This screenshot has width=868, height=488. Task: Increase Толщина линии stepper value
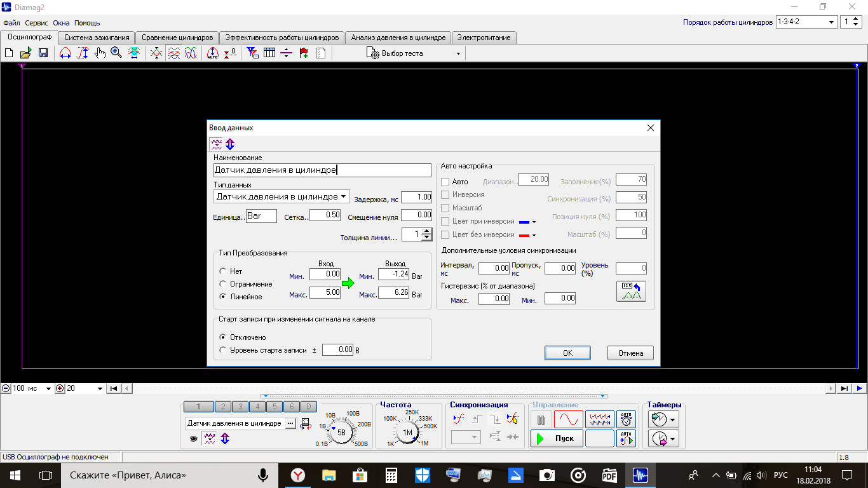point(427,231)
